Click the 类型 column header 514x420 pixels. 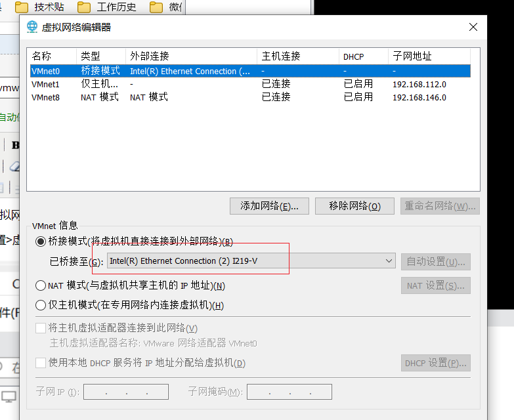point(101,56)
